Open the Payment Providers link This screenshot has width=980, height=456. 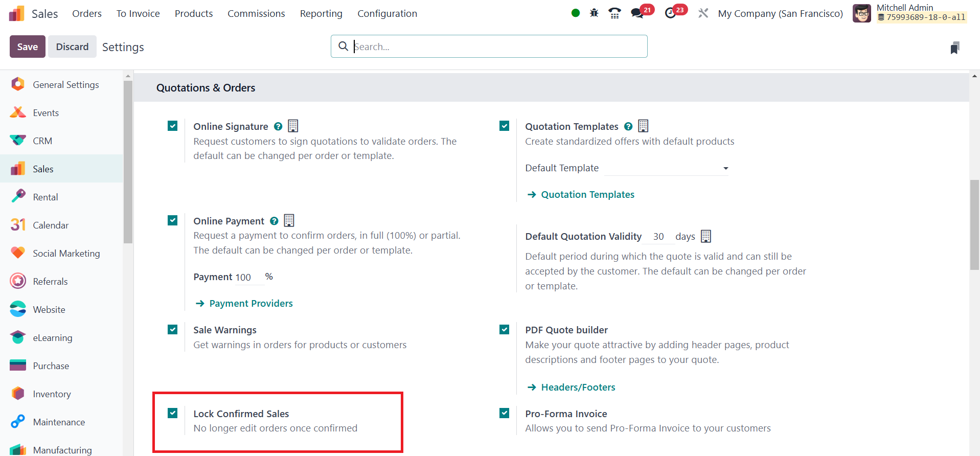coord(250,303)
